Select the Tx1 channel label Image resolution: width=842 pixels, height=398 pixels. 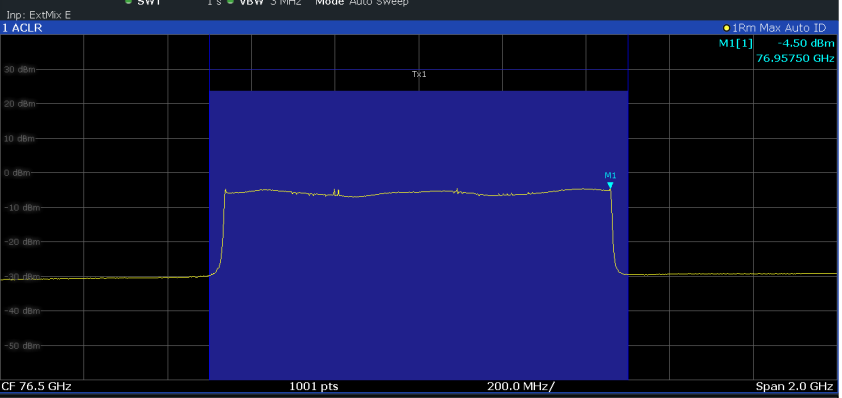click(x=419, y=75)
